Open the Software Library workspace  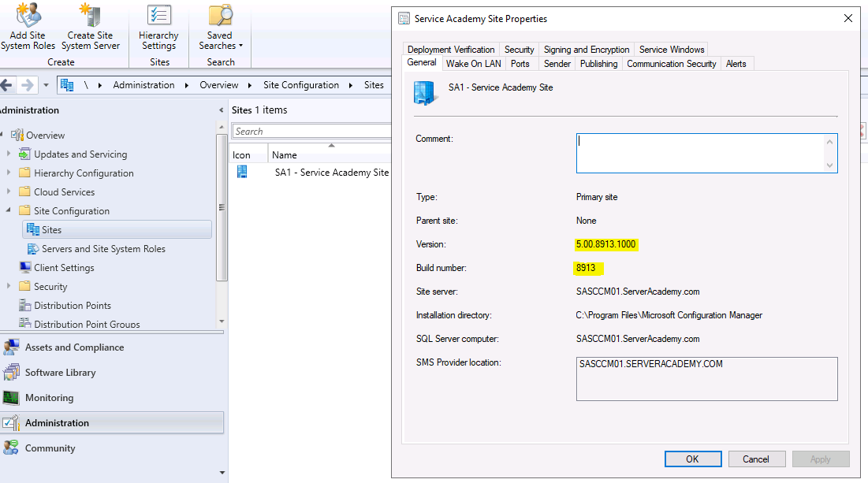(x=60, y=373)
